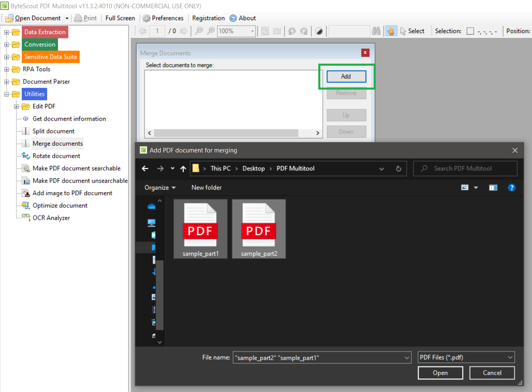Open Add image to PDF document
The height and width of the screenshot is (392, 532).
click(x=72, y=193)
